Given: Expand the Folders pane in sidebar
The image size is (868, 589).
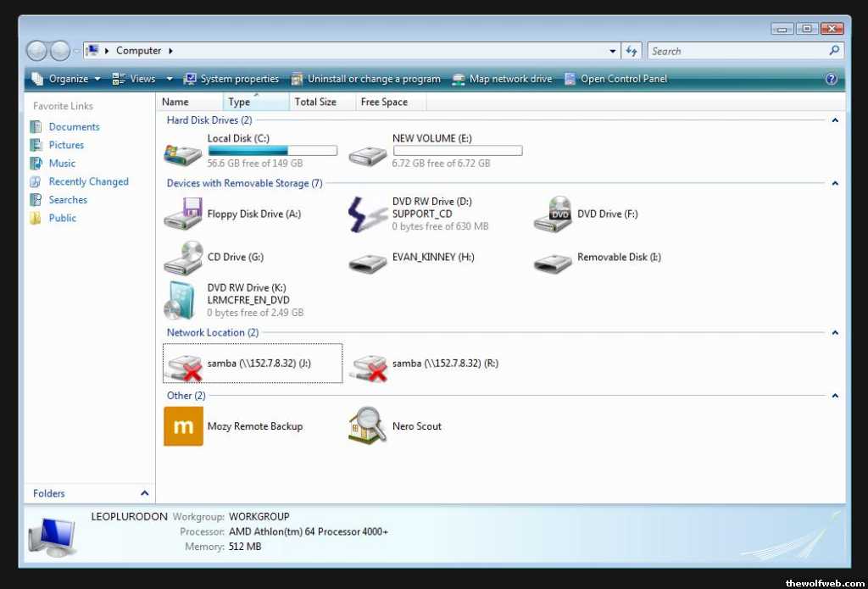Looking at the screenshot, I should (x=144, y=493).
